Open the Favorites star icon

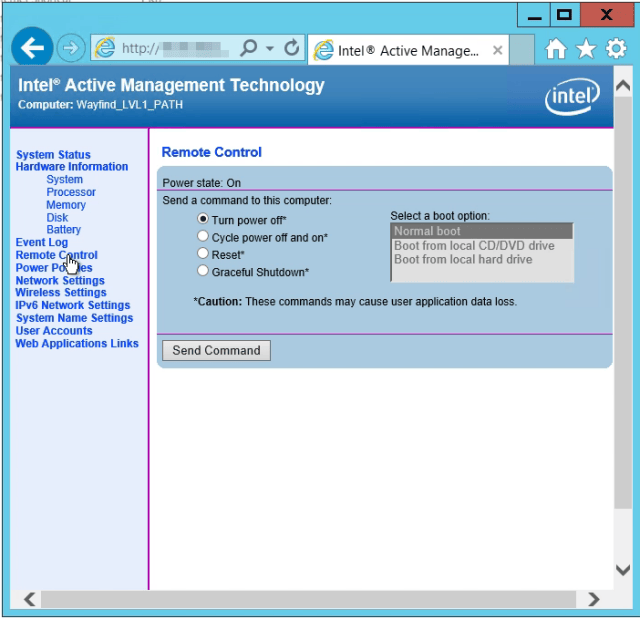coord(586,49)
